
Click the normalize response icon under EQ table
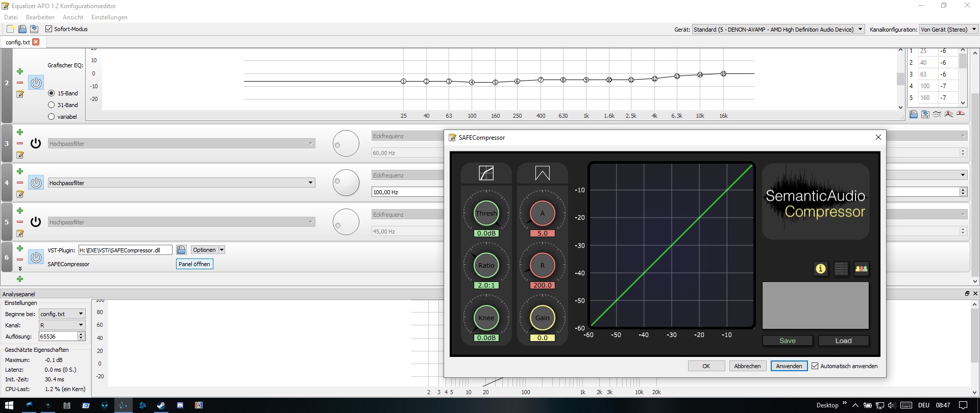(949, 114)
